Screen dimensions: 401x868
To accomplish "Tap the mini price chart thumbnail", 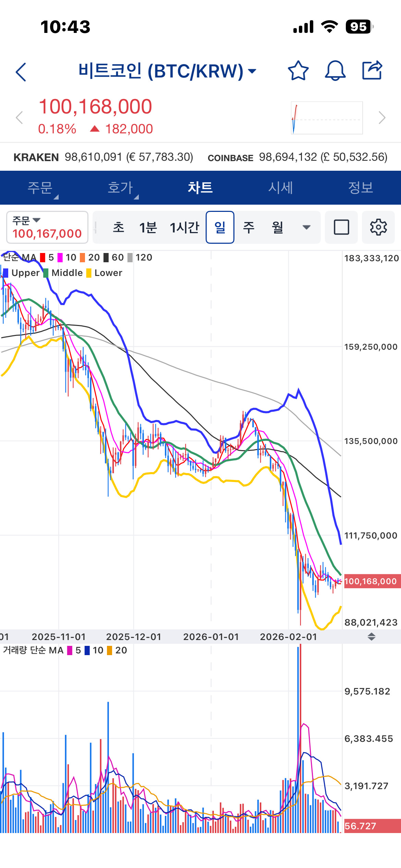I will click(x=327, y=118).
